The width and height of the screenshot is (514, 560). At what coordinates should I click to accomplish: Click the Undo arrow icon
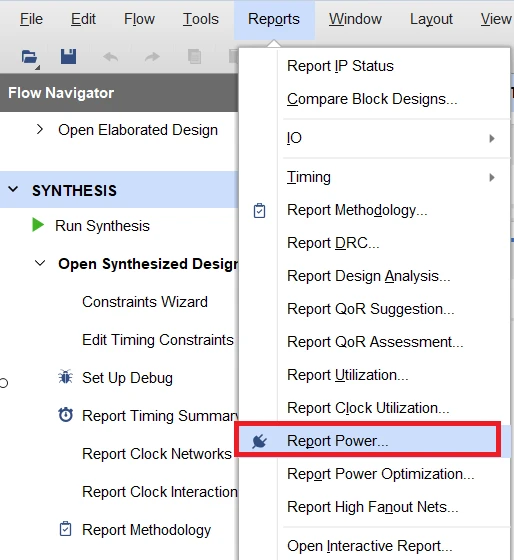pos(110,56)
